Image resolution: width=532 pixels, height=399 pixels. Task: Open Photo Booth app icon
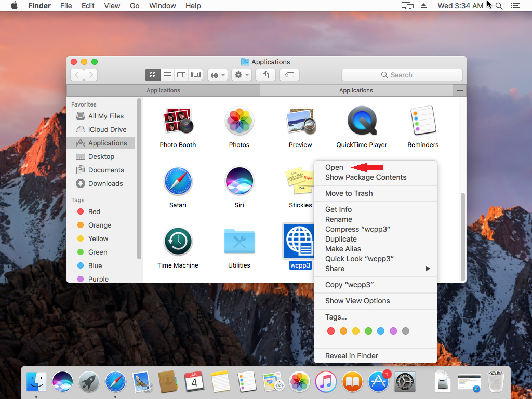click(x=178, y=121)
